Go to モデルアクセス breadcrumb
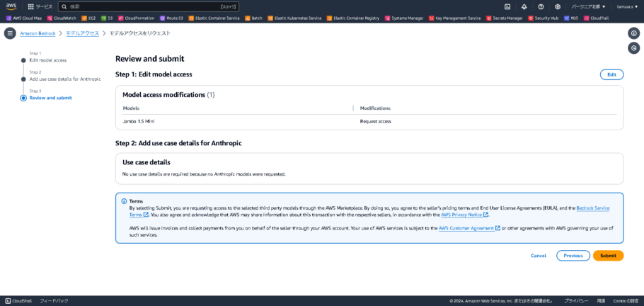Screen dimensions: 644x306 click(83, 33)
